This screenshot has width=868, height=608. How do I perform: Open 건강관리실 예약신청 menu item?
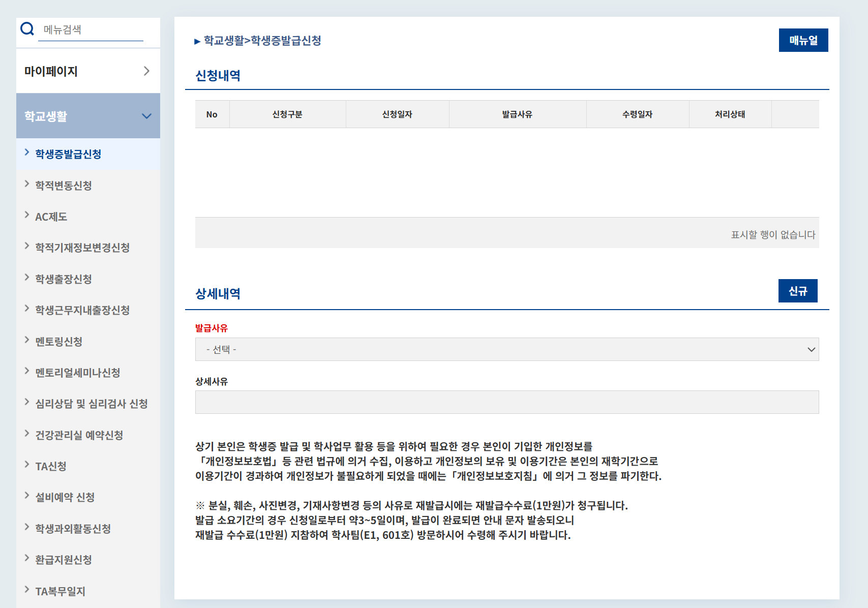click(x=79, y=435)
